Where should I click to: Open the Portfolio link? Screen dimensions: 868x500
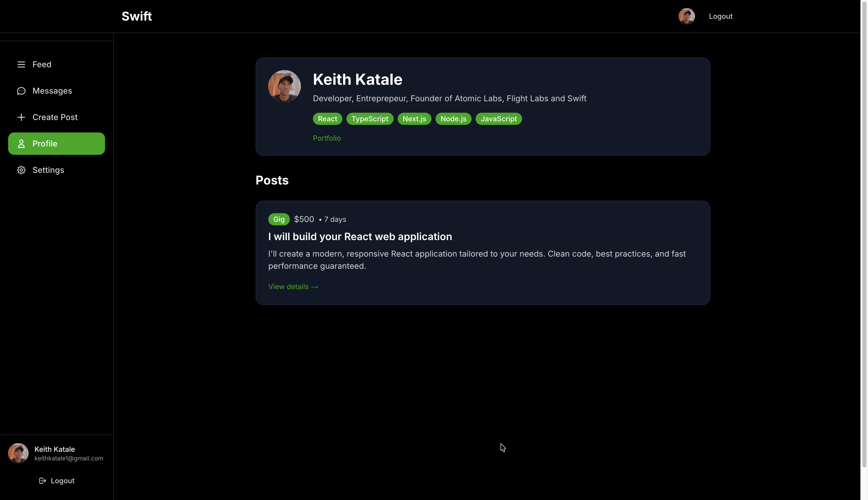pos(327,138)
